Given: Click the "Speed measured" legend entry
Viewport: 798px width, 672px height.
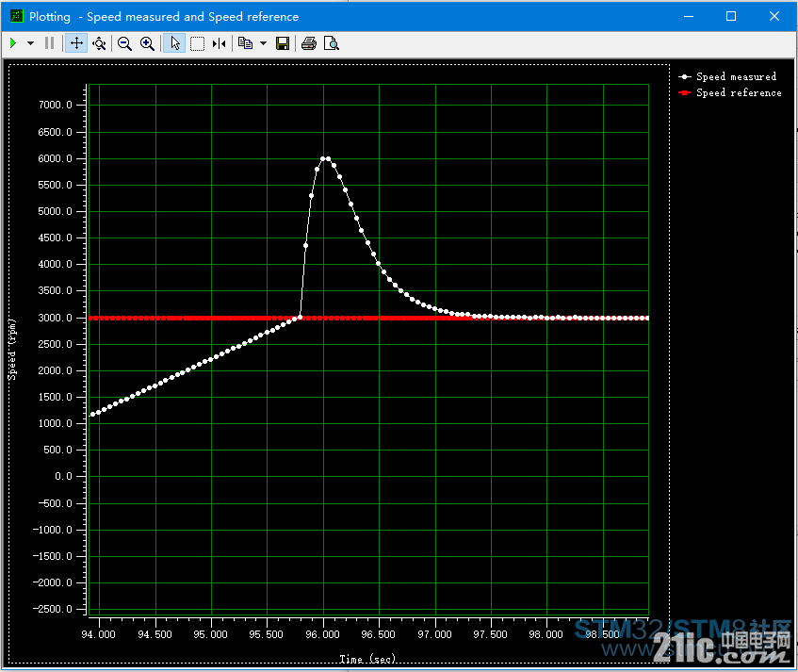Looking at the screenshot, I should [x=727, y=76].
